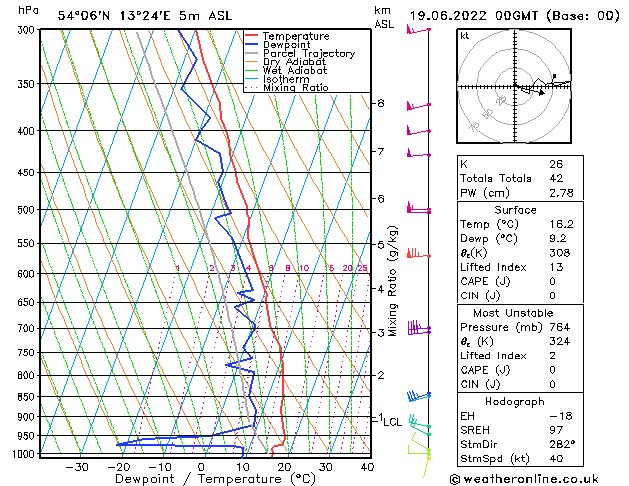This screenshot has height=486, width=629.
Task: Click the km ASL unit label
Action: point(384,17)
